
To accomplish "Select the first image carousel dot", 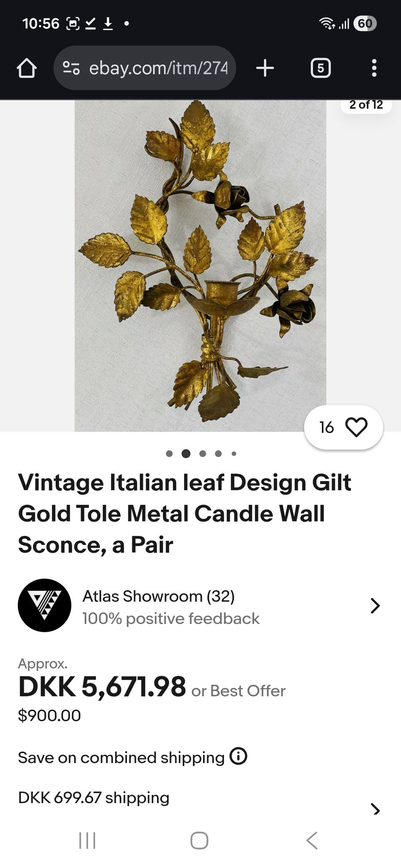I will click(x=169, y=454).
